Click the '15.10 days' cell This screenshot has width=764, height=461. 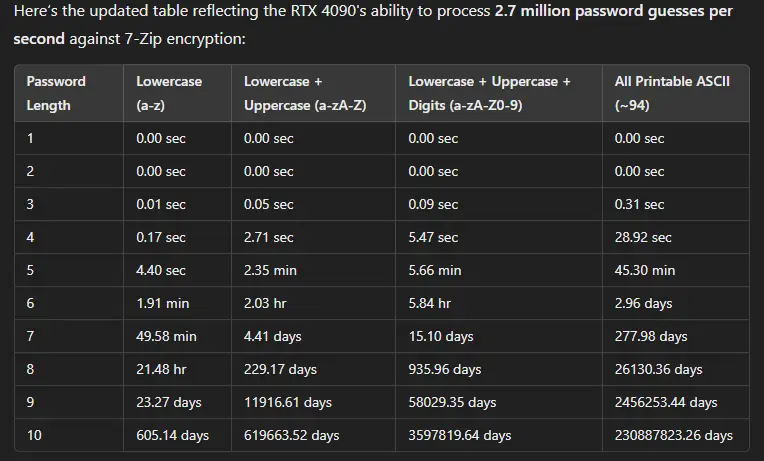coord(440,336)
